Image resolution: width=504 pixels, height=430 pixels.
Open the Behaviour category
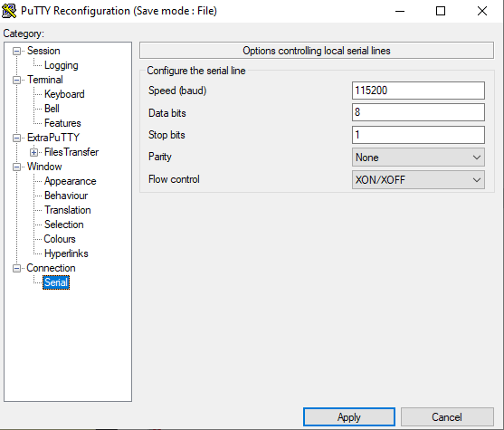click(x=66, y=196)
